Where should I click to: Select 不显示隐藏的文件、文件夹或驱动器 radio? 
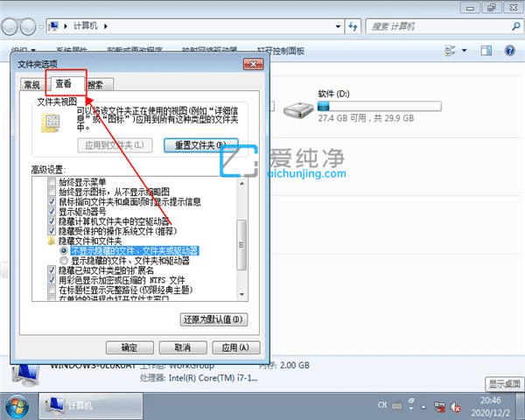63,250
